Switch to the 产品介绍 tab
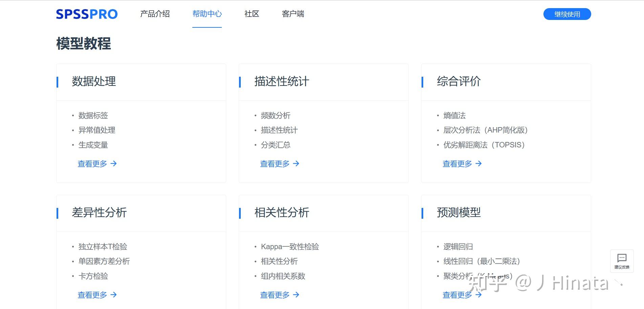Screen dimensions: 644x309 (155, 14)
